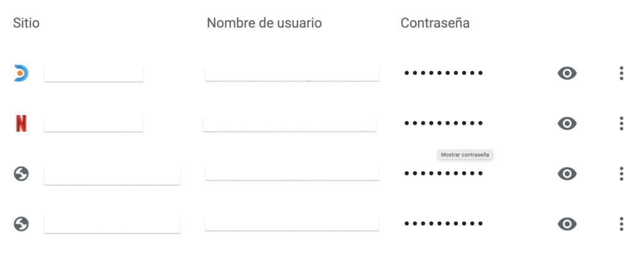Click the Sitio column header
644x263 pixels.
[x=26, y=23]
